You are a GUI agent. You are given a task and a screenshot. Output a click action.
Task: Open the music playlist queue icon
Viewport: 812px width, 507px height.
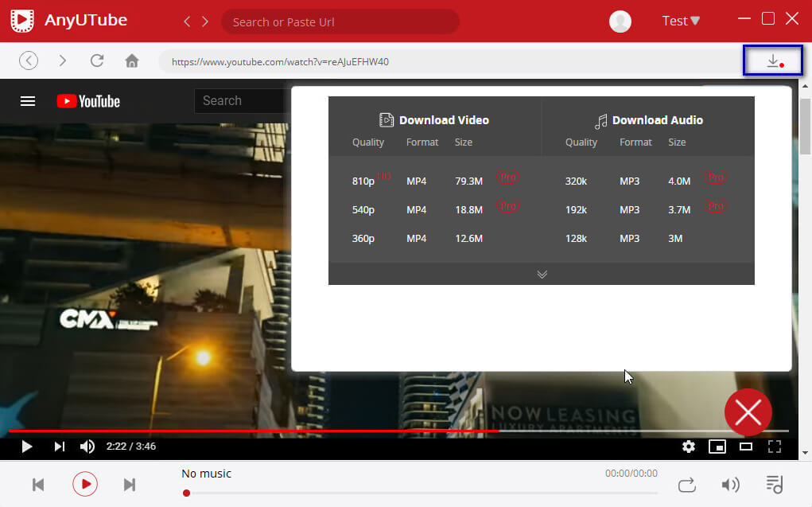click(774, 484)
